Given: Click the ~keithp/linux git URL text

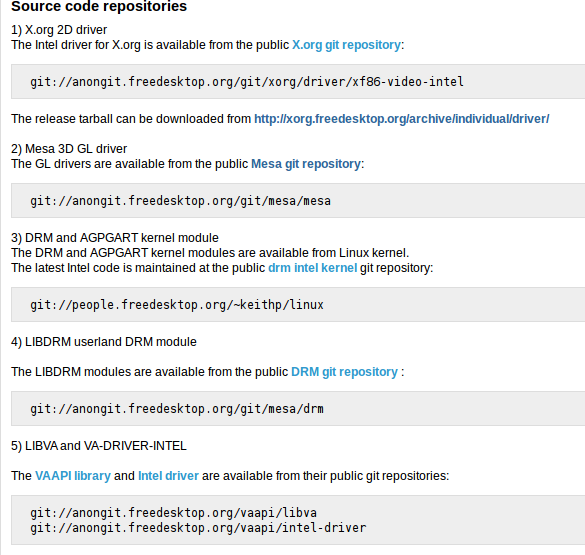Looking at the screenshot, I should (x=177, y=305).
